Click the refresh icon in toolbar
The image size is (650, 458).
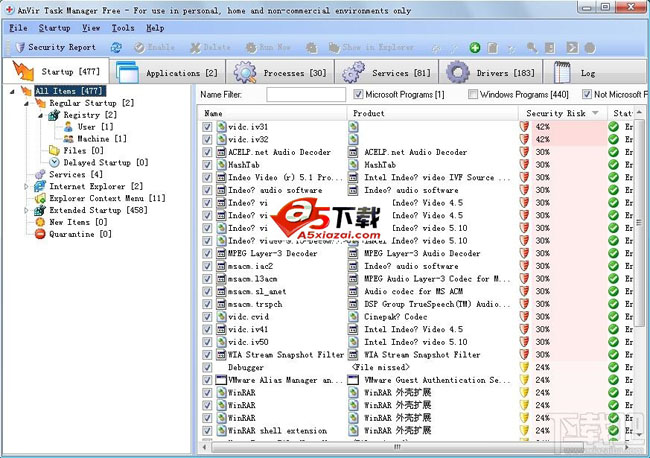pyautogui.click(x=116, y=48)
